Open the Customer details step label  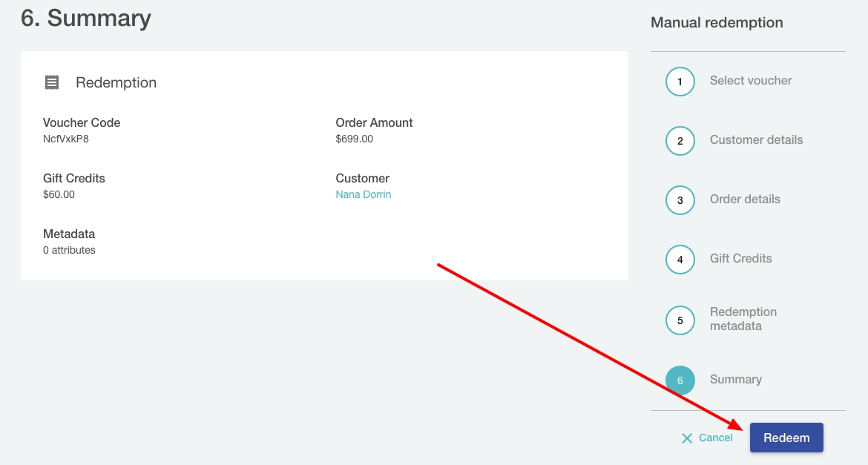tap(756, 140)
